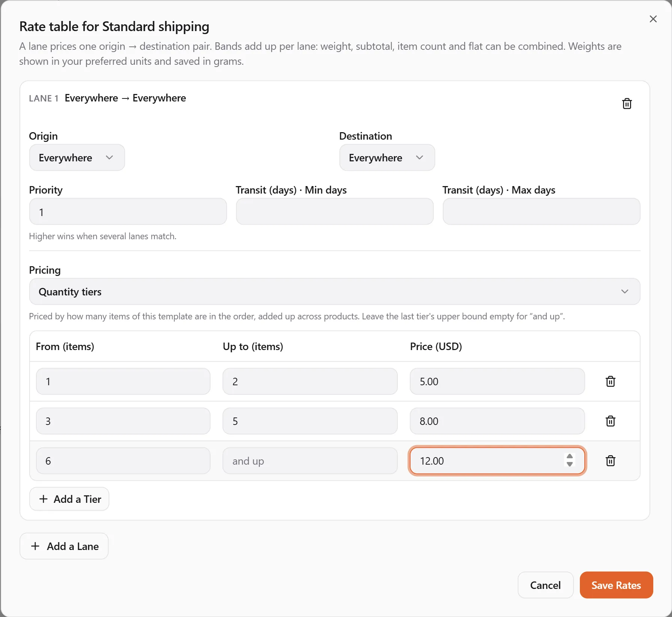Click the 'Everywhere → Everywhere' lane title
Image resolution: width=672 pixels, height=617 pixels.
pos(125,98)
